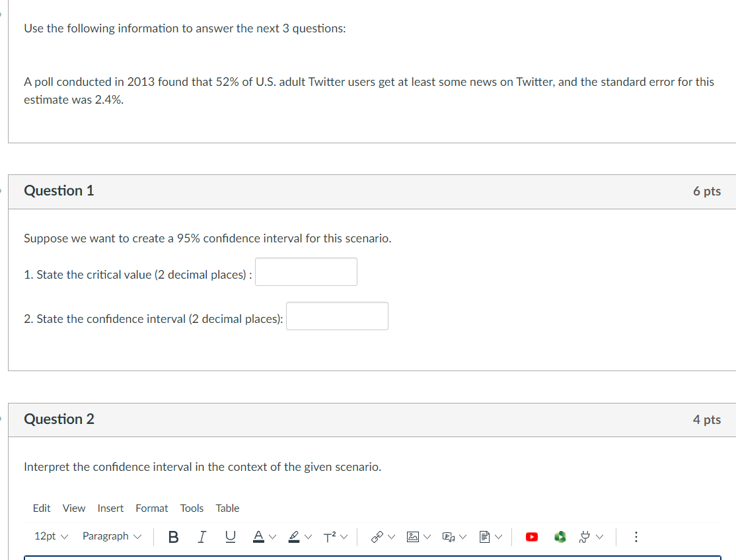This screenshot has width=736, height=560.
Task: Apply underline formatting
Action: (x=230, y=536)
